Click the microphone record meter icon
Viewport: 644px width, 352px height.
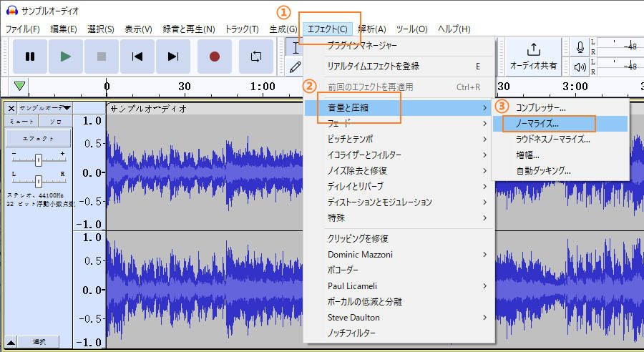pos(580,47)
